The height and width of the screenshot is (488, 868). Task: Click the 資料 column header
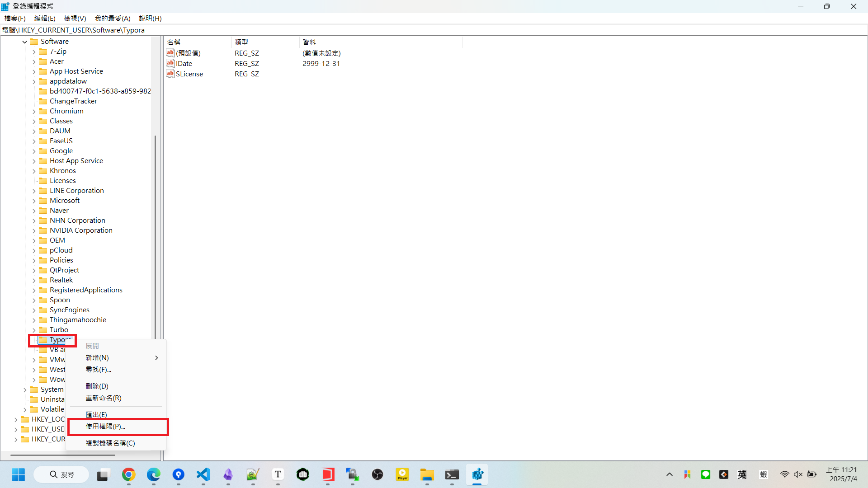coord(381,42)
